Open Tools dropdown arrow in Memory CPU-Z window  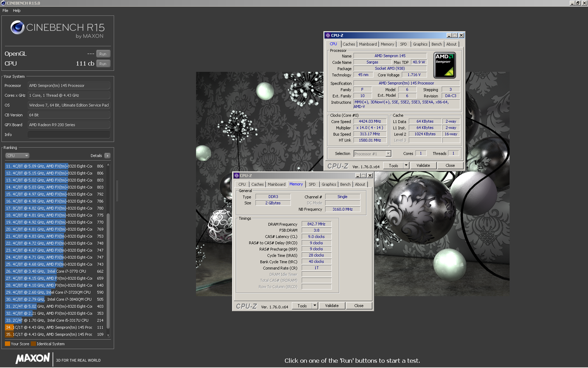click(x=315, y=306)
